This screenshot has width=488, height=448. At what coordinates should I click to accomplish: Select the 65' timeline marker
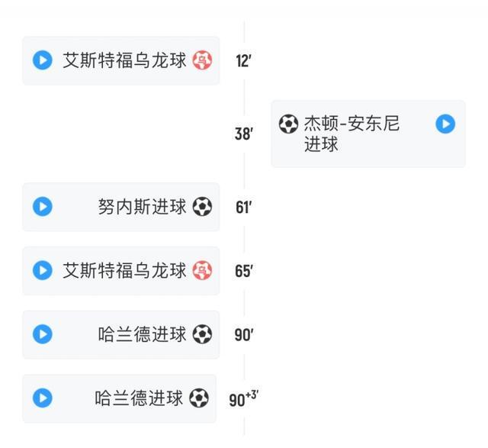point(243,272)
